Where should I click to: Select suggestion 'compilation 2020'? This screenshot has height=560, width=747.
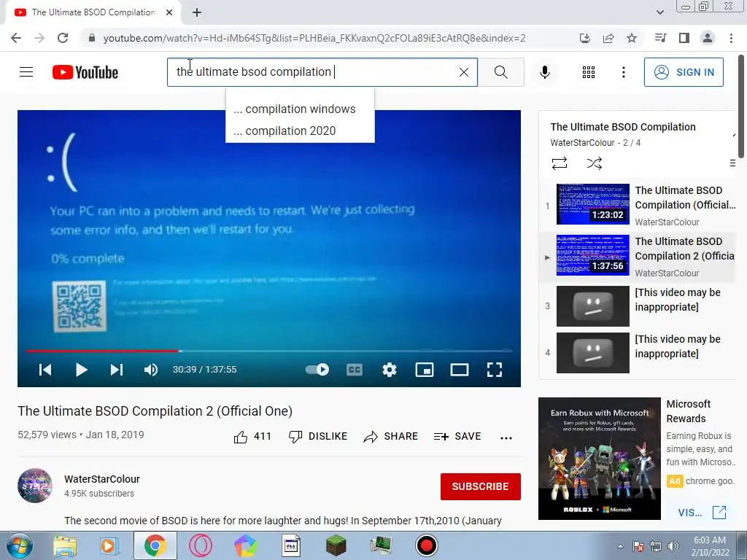coord(300,131)
